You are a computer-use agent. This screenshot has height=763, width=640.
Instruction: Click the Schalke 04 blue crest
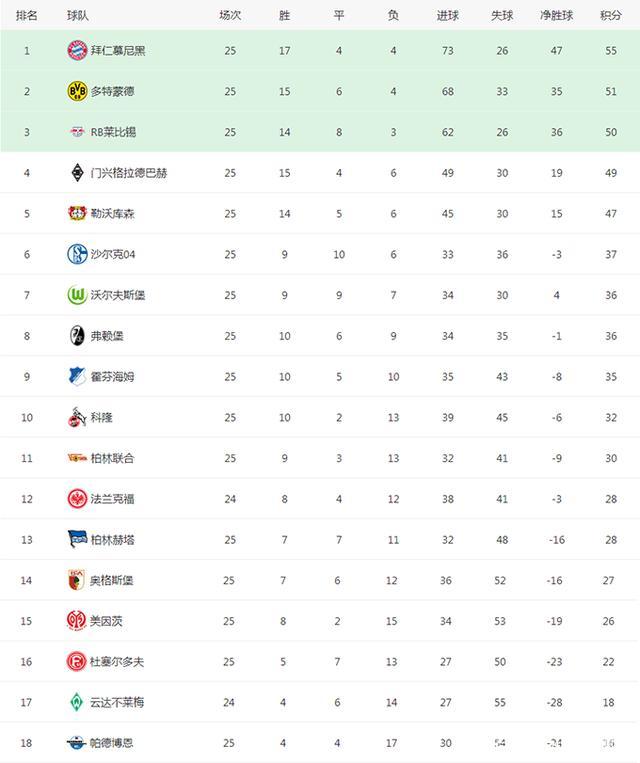click(x=77, y=254)
